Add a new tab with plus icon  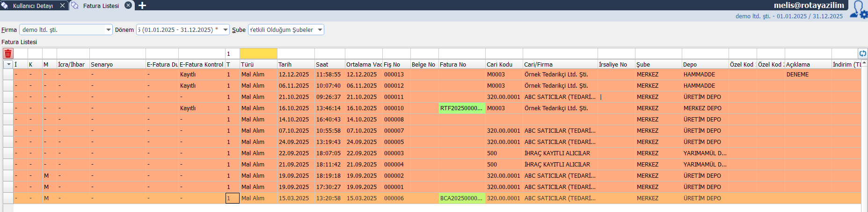(142, 6)
